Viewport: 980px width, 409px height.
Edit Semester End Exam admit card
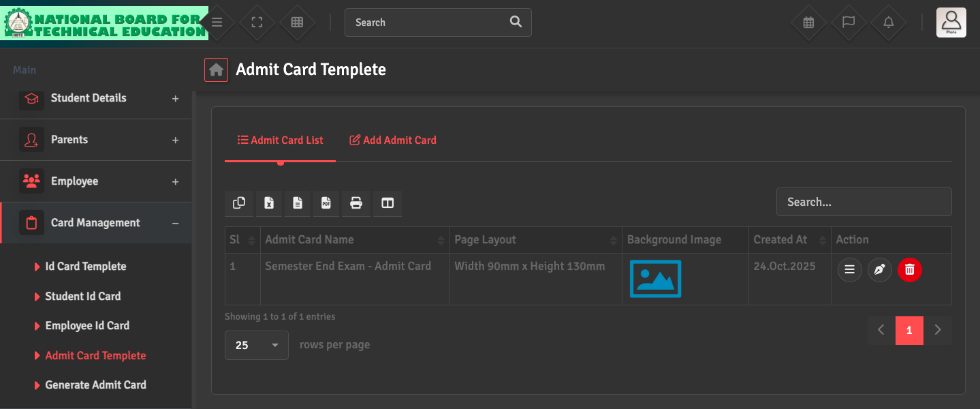click(x=879, y=270)
